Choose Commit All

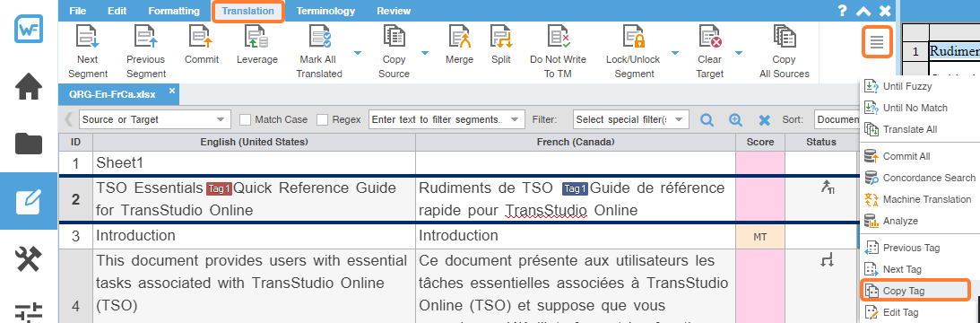point(906,156)
